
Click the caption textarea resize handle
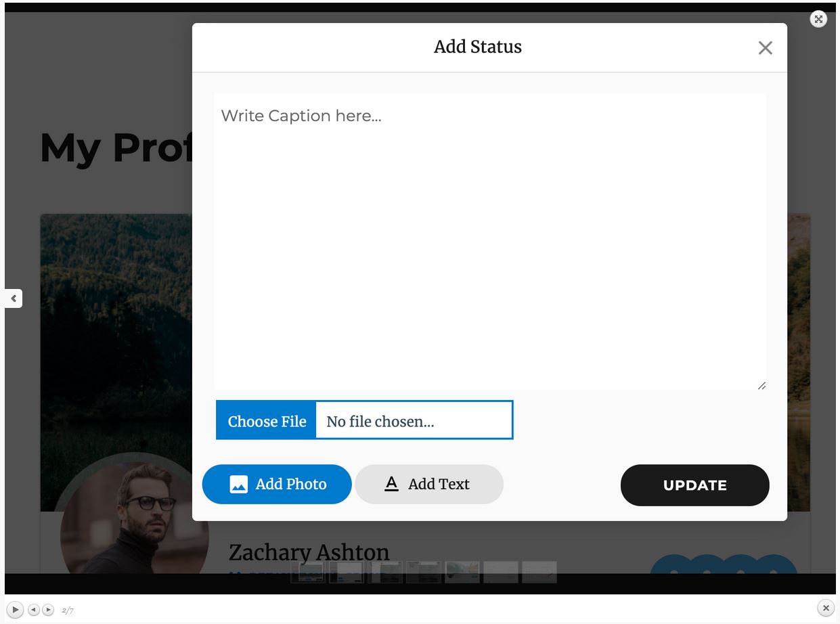pyautogui.click(x=761, y=385)
